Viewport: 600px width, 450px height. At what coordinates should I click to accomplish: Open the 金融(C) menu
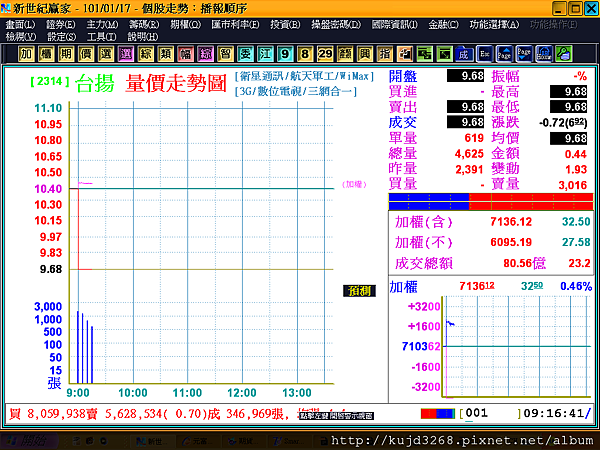pos(443,24)
